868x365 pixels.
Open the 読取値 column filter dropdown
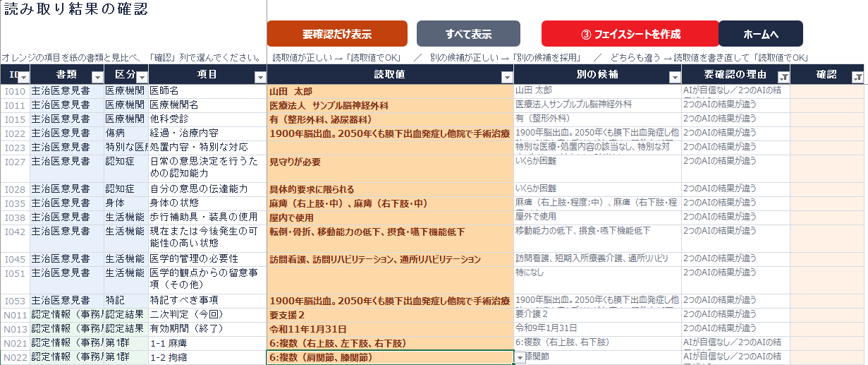pyautogui.click(x=506, y=76)
